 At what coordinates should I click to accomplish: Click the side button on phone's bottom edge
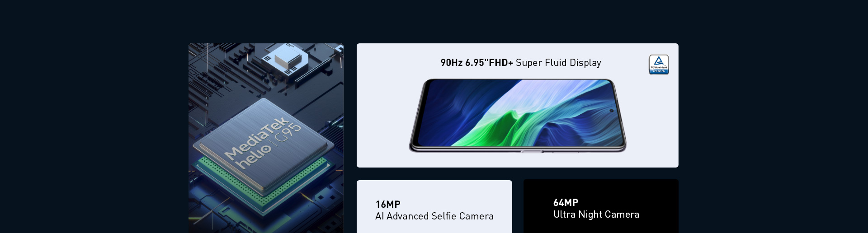point(532,152)
